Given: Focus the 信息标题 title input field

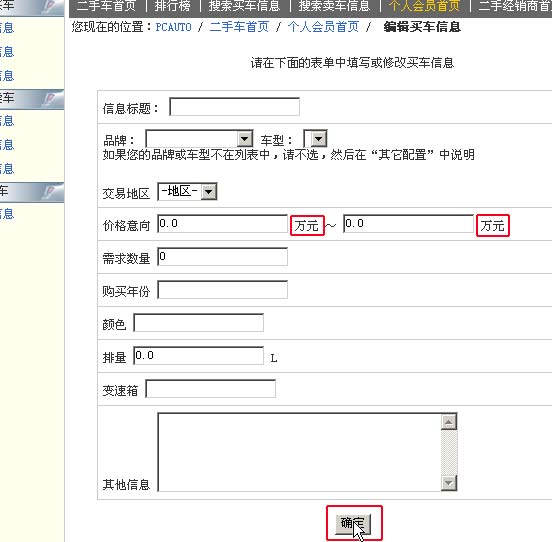Looking at the screenshot, I should click(x=234, y=107).
